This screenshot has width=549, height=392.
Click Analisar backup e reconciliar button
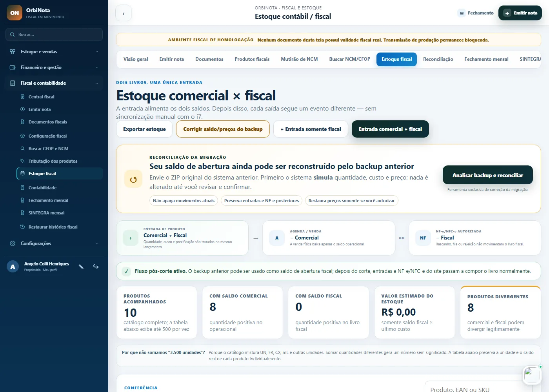coord(488,175)
